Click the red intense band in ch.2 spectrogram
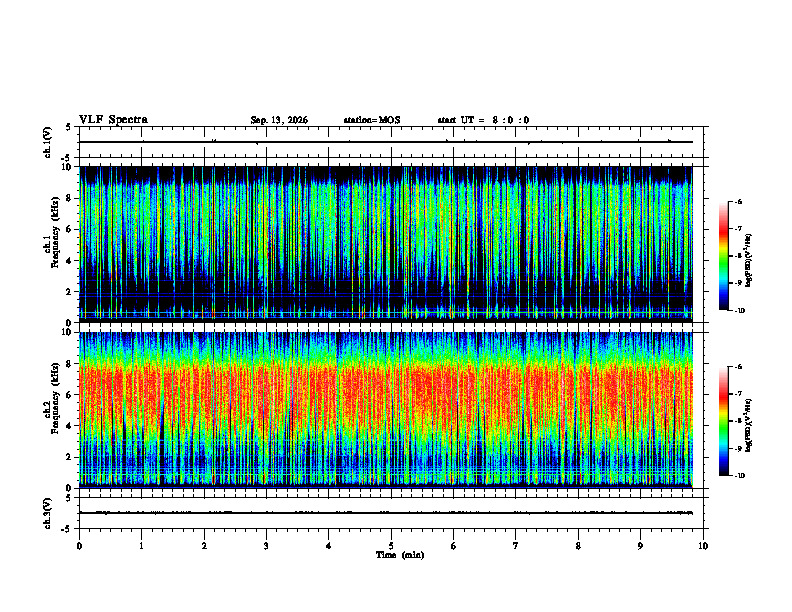The height and width of the screenshot is (612, 792). point(386,394)
